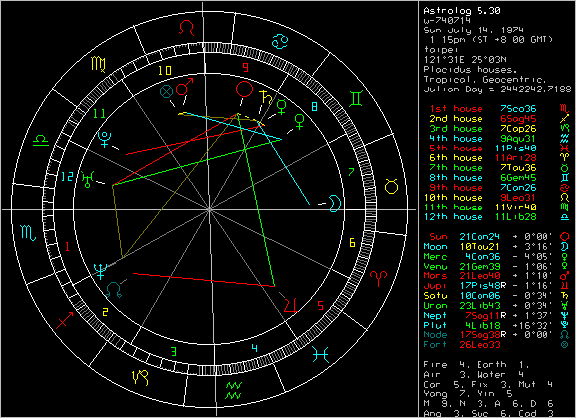
Task: Click the 'Node 17Sag38R' row
Action: [x=497, y=335]
